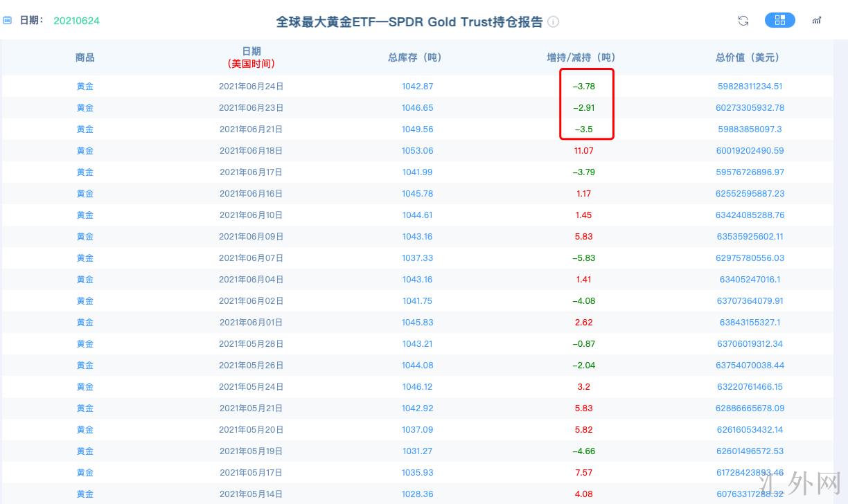
Task: Select date cell 2021年06月23日
Action: point(251,108)
